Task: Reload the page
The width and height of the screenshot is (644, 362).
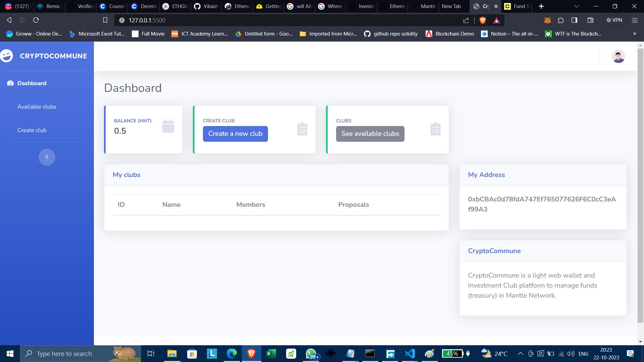Action: pyautogui.click(x=36, y=20)
